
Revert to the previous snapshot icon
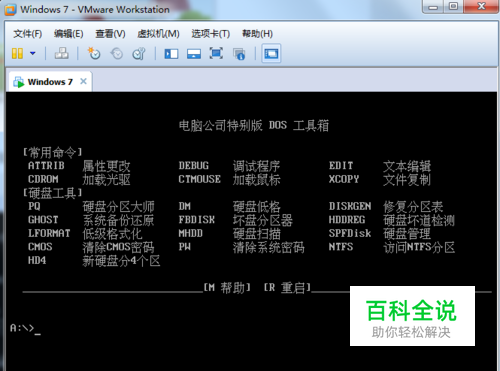117,54
